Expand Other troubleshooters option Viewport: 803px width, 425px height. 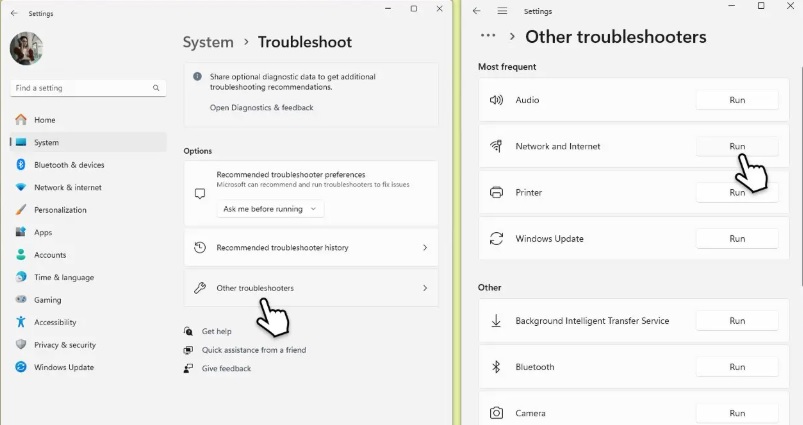pos(311,288)
